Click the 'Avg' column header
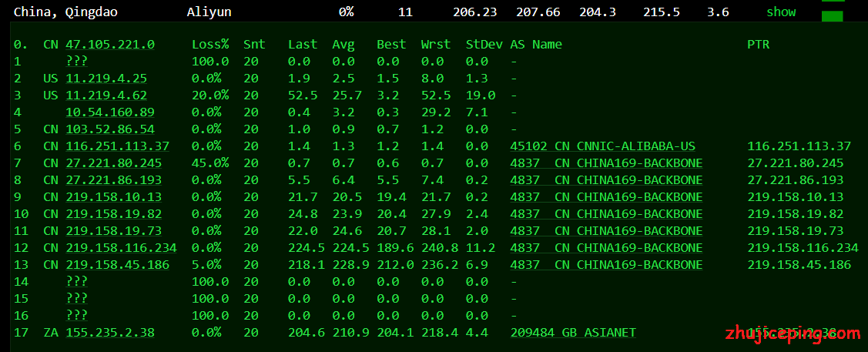The width and height of the screenshot is (868, 352). pos(344,44)
